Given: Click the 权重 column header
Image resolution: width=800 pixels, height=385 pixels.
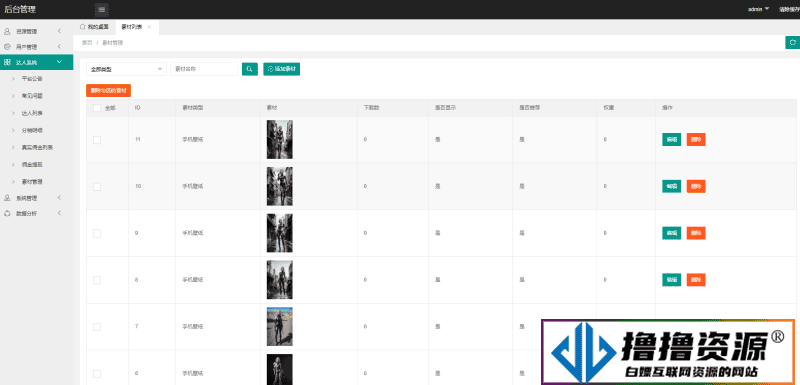Looking at the screenshot, I should 608,108.
